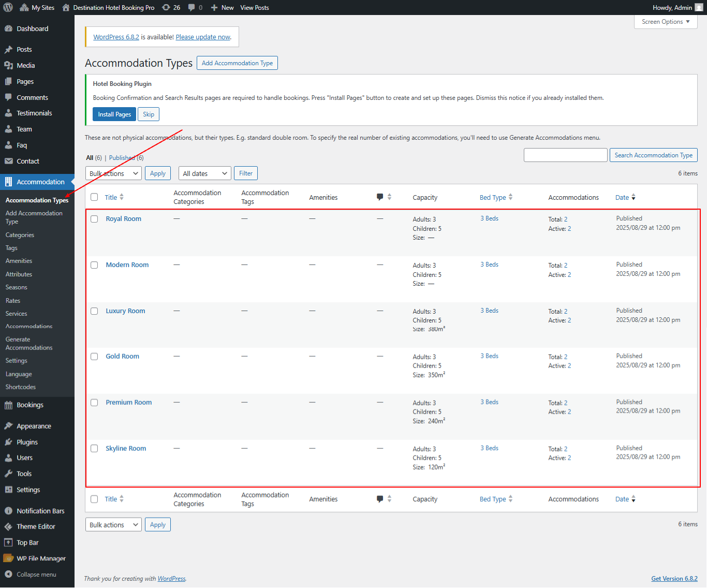Image resolution: width=707 pixels, height=588 pixels.
Task: Click Add Accommodation Type button beside heading
Action: [x=237, y=63]
